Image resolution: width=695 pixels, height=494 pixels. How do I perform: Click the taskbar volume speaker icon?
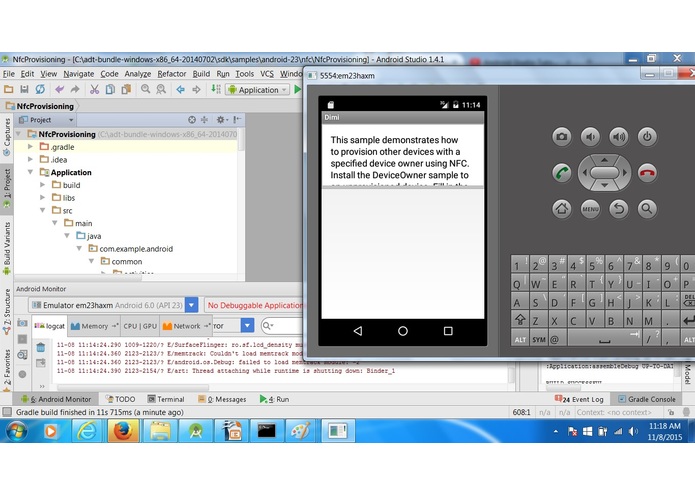[634, 431]
